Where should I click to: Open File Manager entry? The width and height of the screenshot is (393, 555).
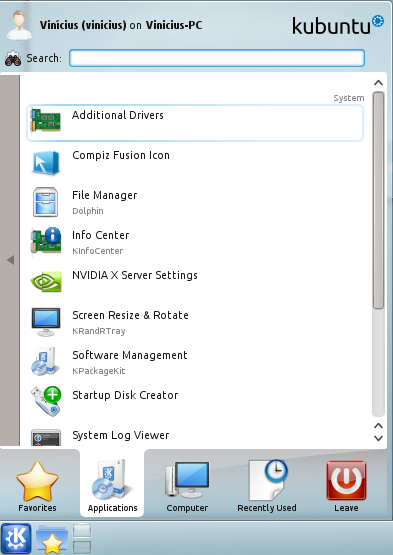[195, 202]
